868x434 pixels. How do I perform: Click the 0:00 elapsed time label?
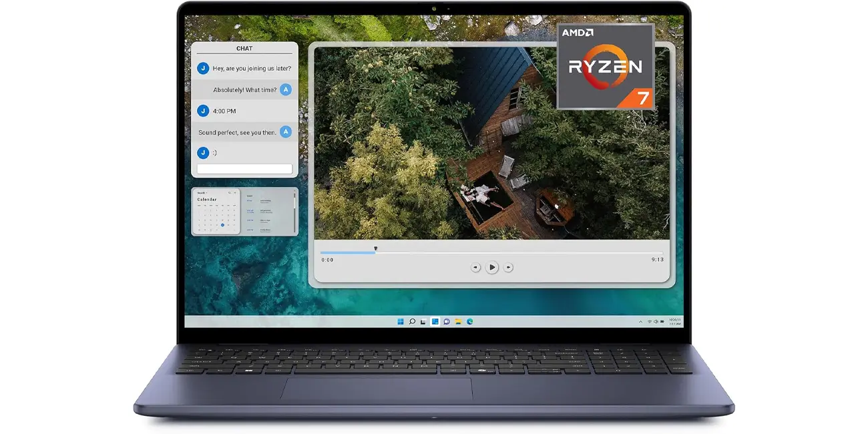pyautogui.click(x=327, y=260)
